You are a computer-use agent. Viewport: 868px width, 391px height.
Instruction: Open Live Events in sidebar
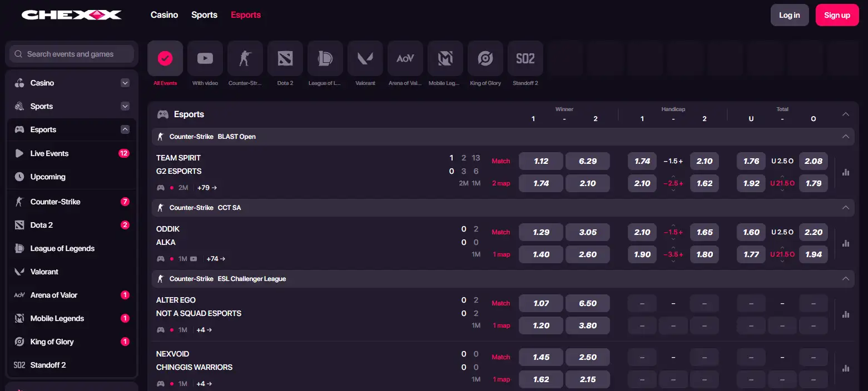point(72,153)
